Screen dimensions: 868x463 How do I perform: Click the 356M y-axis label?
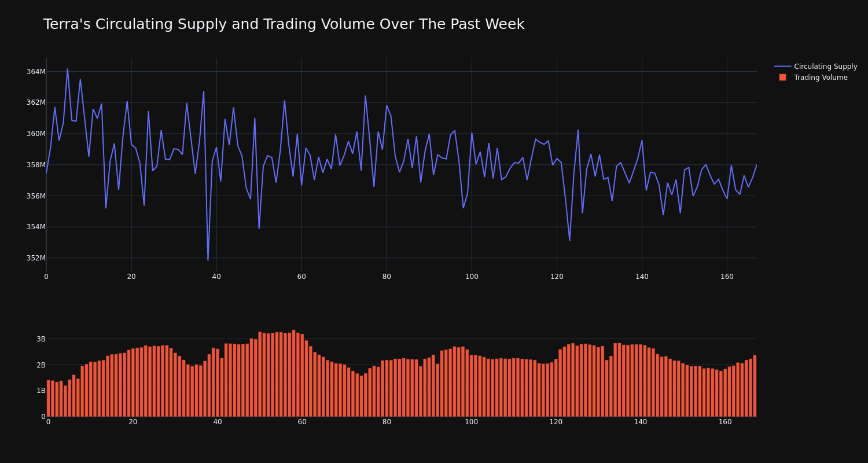click(x=36, y=196)
